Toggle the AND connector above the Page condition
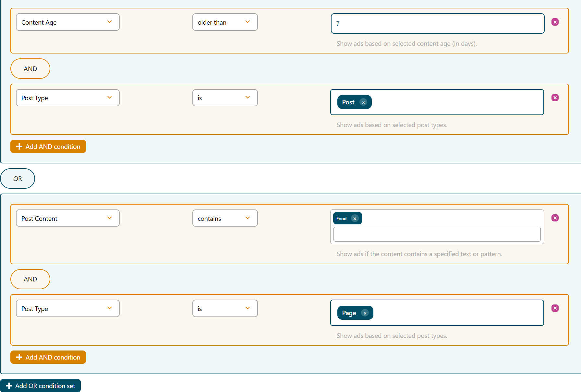The image size is (581, 392). point(30,279)
